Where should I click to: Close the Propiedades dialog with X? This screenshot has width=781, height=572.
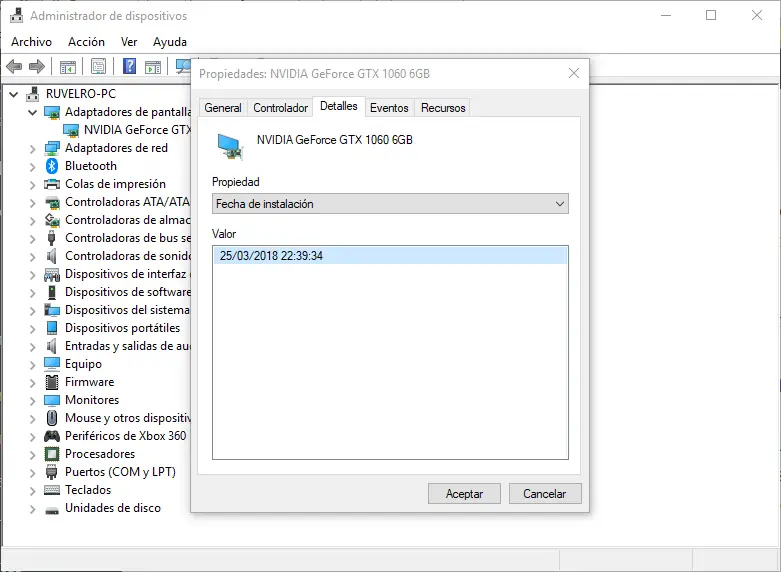[574, 74]
